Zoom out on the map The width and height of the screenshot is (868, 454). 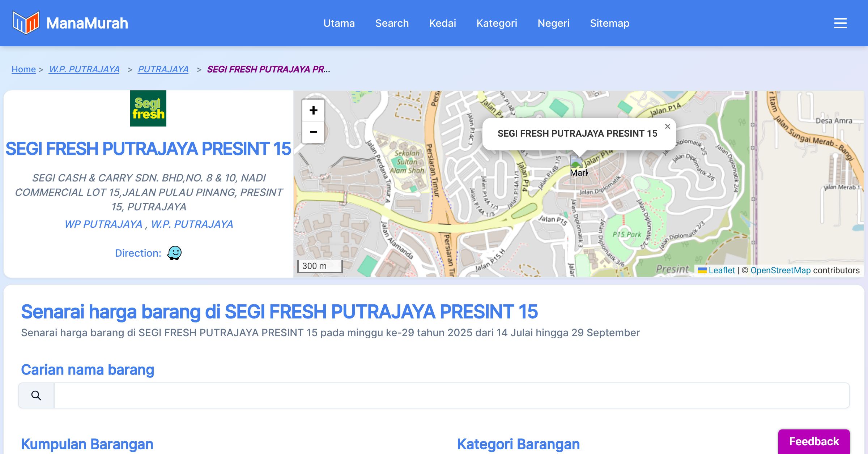coord(313,132)
